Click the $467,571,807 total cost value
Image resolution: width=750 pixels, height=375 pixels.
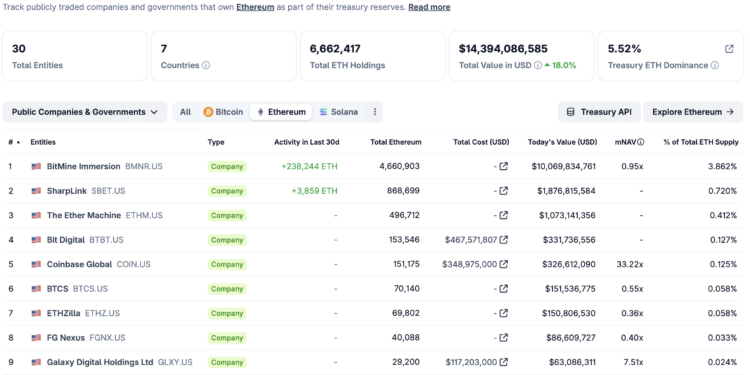pyautogui.click(x=471, y=240)
